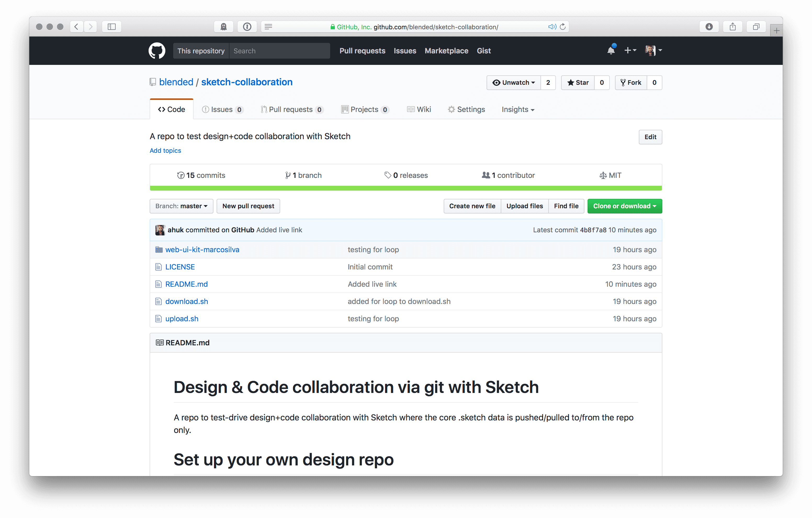
Task: Click the releases tag icon
Action: tap(387, 175)
